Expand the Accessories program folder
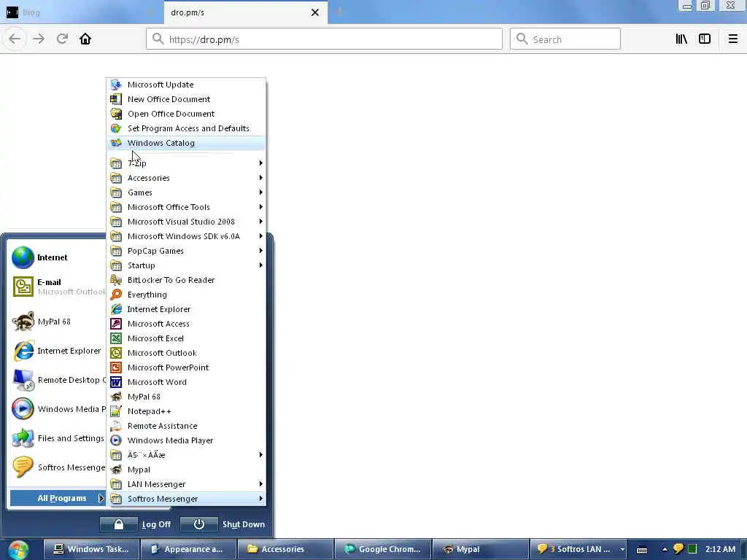 tap(186, 178)
